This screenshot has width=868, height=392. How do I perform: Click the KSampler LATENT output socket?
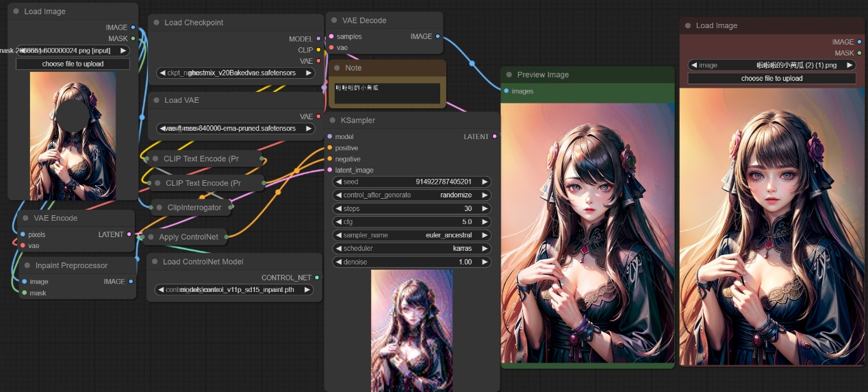point(494,137)
